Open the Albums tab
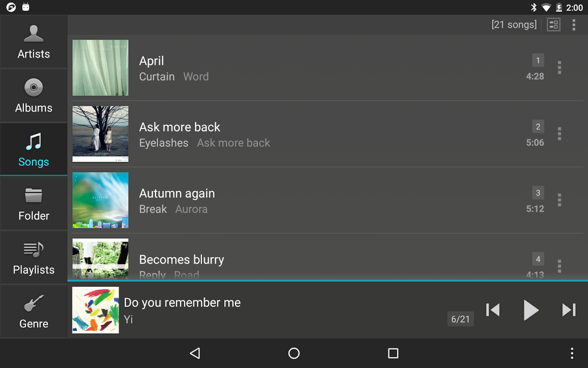Screen dimensions: 588x368 (x=33, y=96)
